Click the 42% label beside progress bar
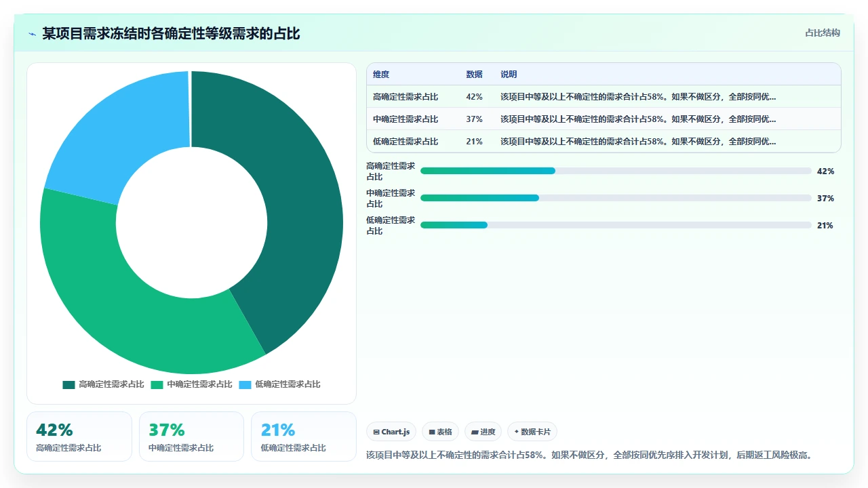The width and height of the screenshot is (868, 488). pos(825,171)
